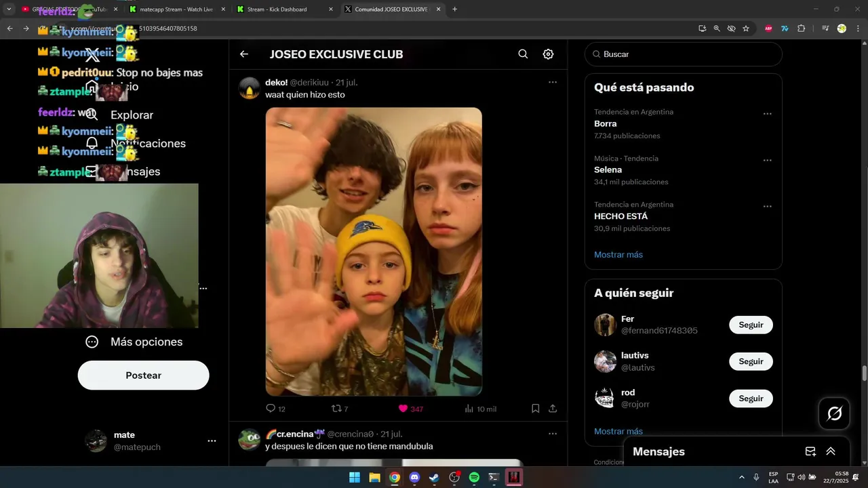The width and height of the screenshot is (868, 488).
Task: Toggle like on deko! post
Action: coord(411,409)
